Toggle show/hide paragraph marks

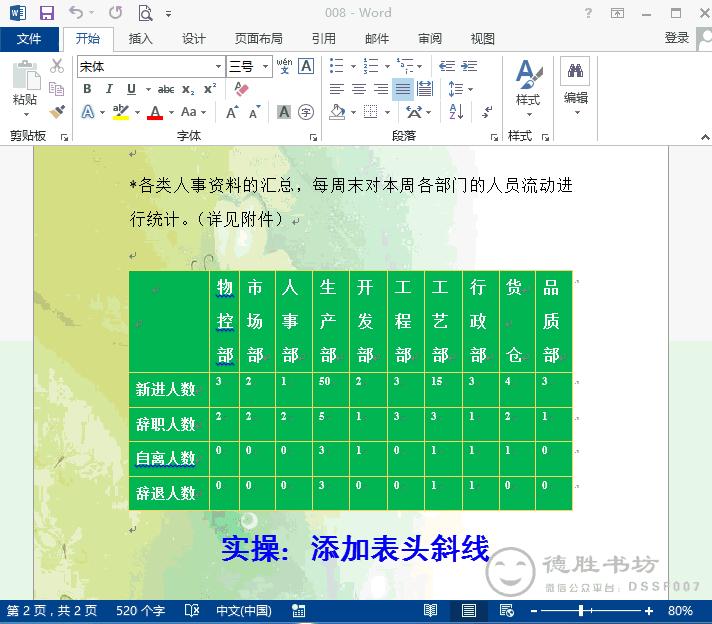pos(487,112)
